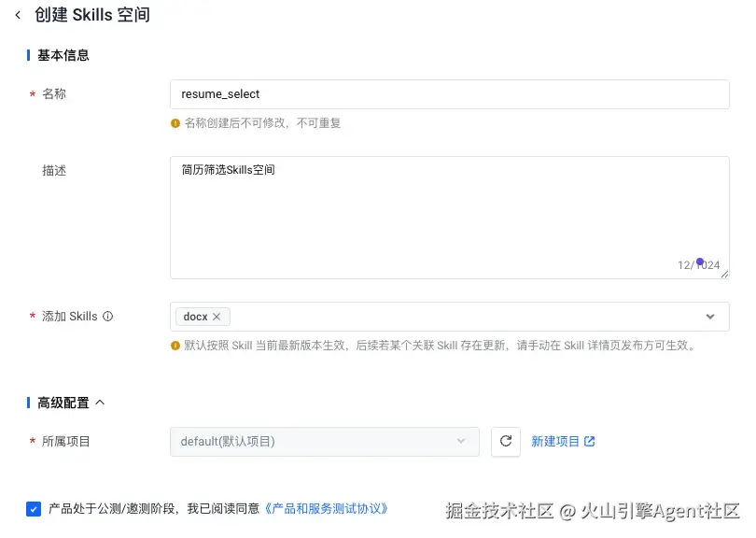Image resolution: width=756 pixels, height=538 pixels.
Task: Click the refresh button beside project dropdown
Action: 505,441
